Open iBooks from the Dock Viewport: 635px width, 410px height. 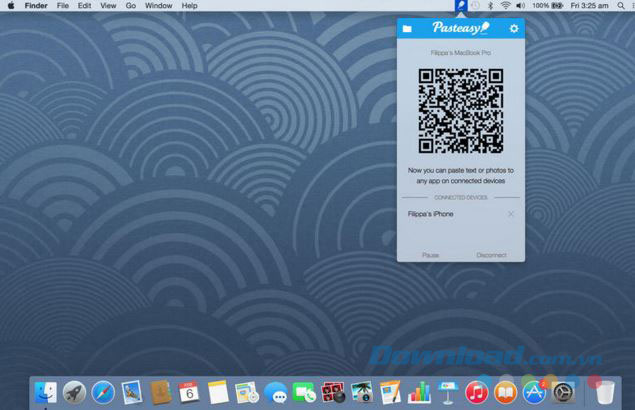point(505,392)
